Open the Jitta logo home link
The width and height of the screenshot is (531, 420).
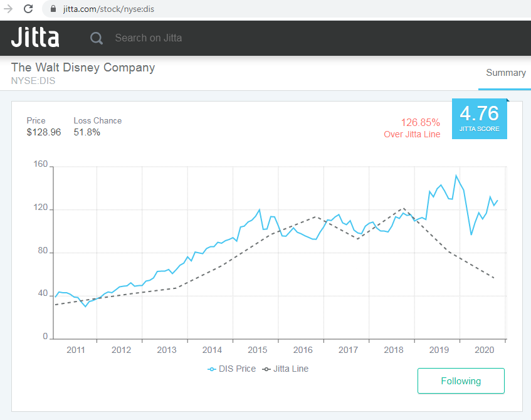coord(35,37)
